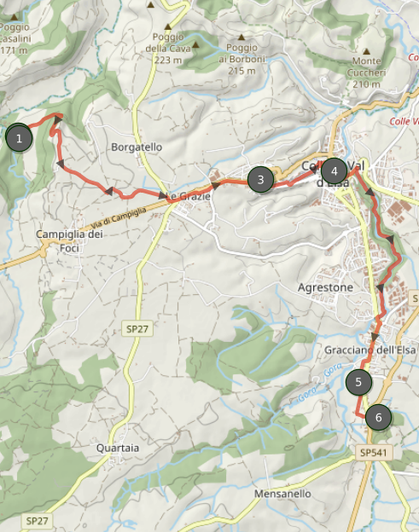The image size is (419, 532).
Task: Select waypoint marker 5 near Gracciano dell'Elsa
Action: [x=358, y=382]
